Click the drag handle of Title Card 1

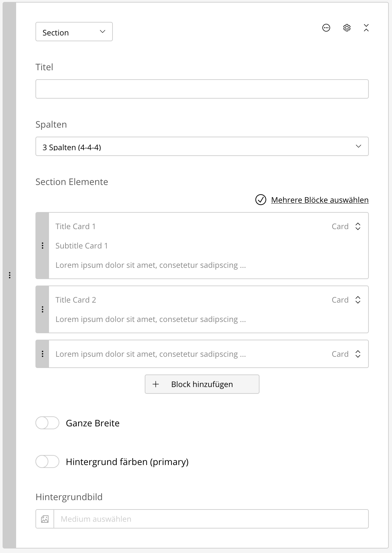pyautogui.click(x=43, y=246)
